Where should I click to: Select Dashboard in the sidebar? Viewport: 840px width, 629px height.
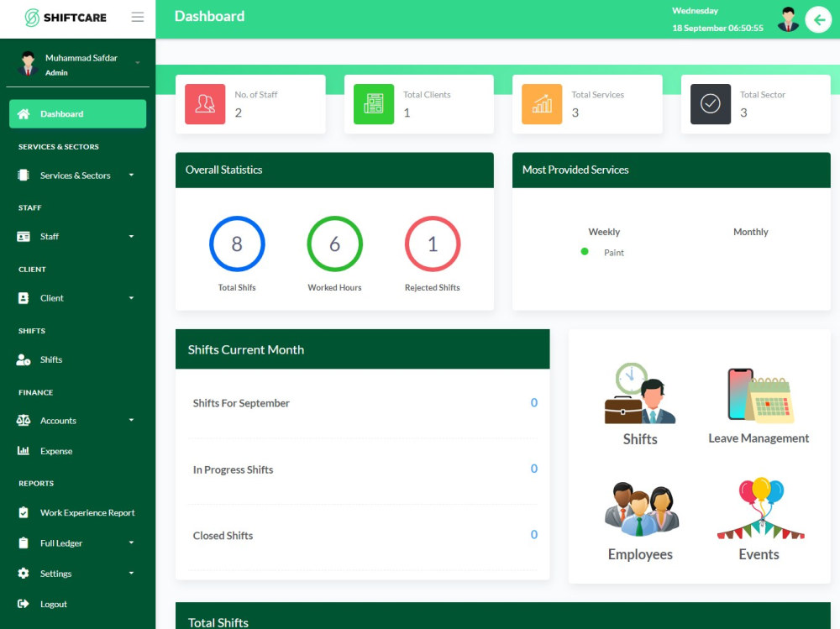click(77, 113)
